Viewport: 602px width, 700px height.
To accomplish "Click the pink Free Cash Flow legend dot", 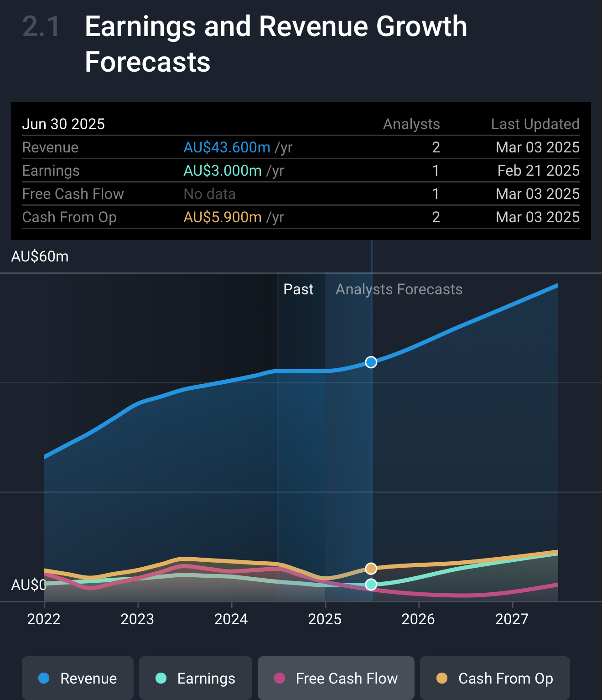I will click(280, 678).
